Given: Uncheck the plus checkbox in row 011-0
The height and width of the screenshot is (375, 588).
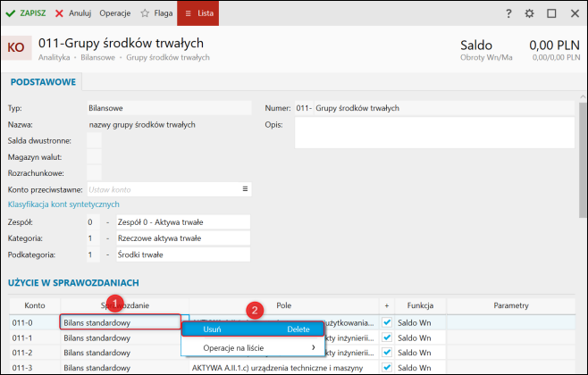Looking at the screenshot, I should click(387, 322).
